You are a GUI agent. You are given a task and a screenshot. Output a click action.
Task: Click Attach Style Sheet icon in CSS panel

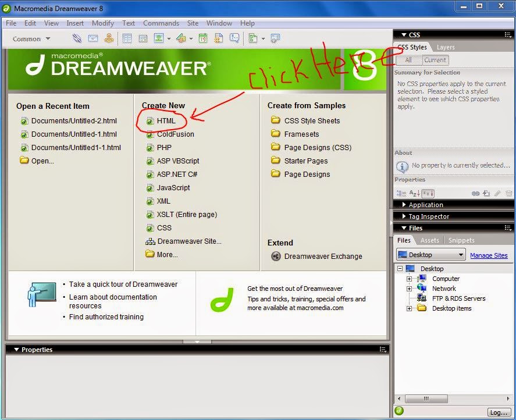(x=475, y=194)
